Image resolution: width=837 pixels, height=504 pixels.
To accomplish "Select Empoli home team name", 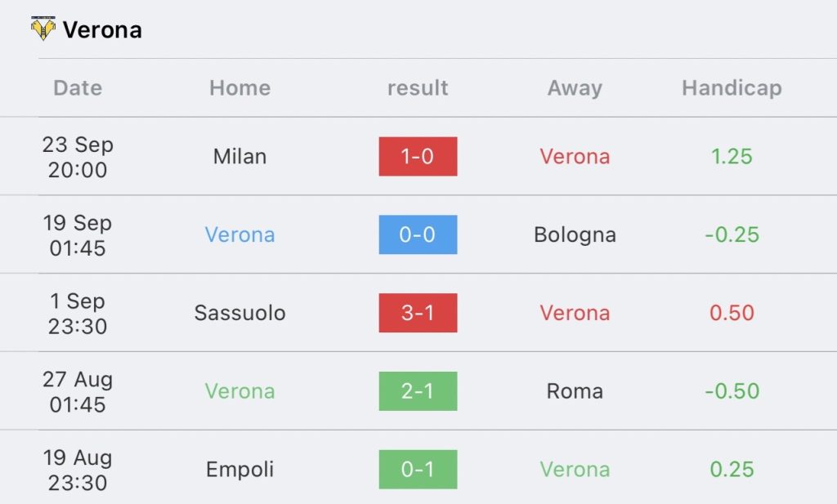I will click(239, 470).
